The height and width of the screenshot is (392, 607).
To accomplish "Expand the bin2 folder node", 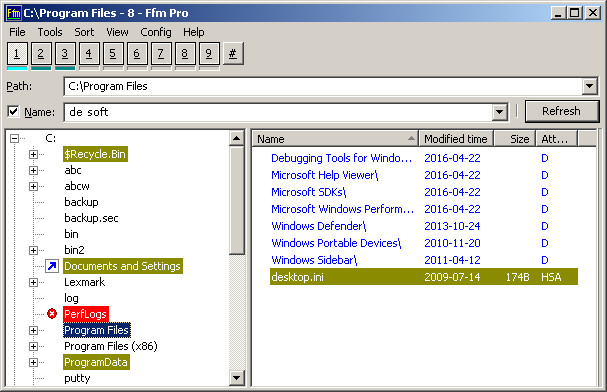I will click(33, 250).
